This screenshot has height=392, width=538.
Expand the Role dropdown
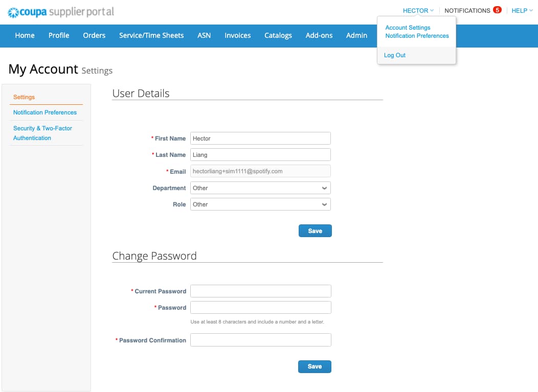pyautogui.click(x=260, y=204)
